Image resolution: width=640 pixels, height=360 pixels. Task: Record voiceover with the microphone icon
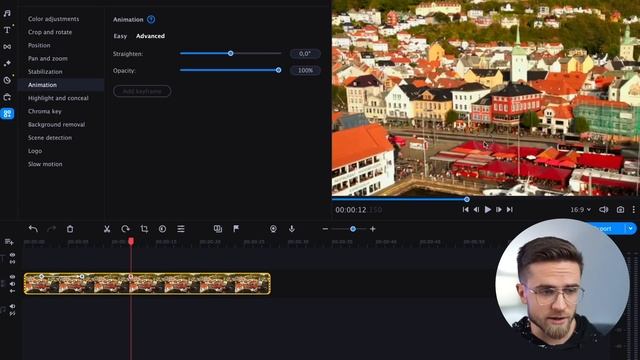tap(291, 229)
